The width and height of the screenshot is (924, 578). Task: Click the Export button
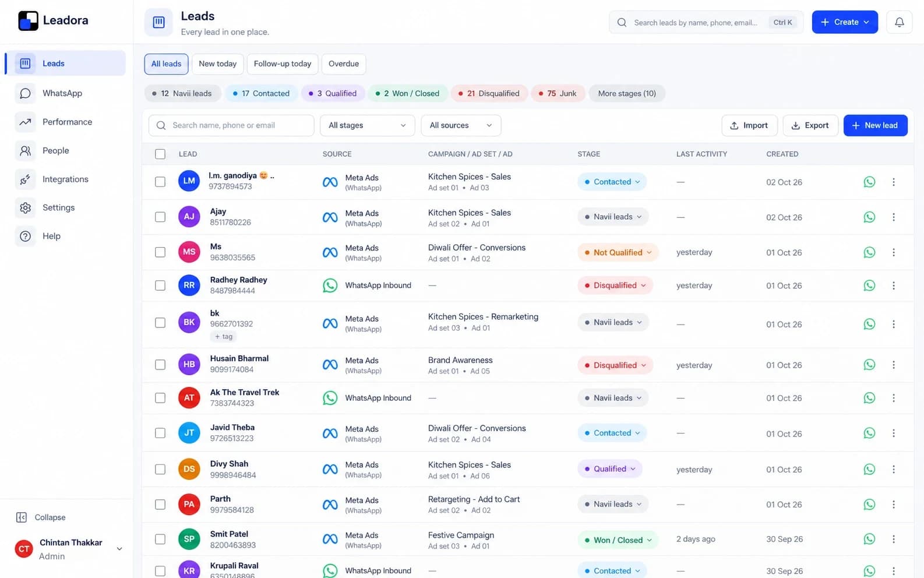pyautogui.click(x=810, y=125)
